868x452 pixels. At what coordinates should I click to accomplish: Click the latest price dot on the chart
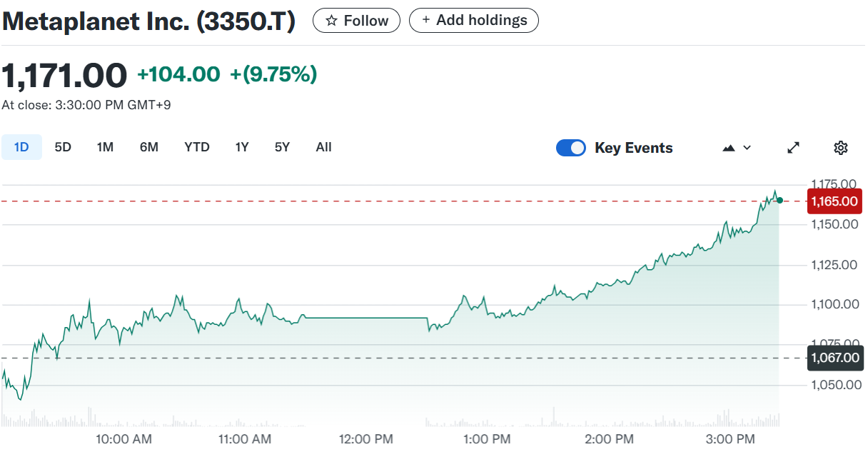[780, 201]
